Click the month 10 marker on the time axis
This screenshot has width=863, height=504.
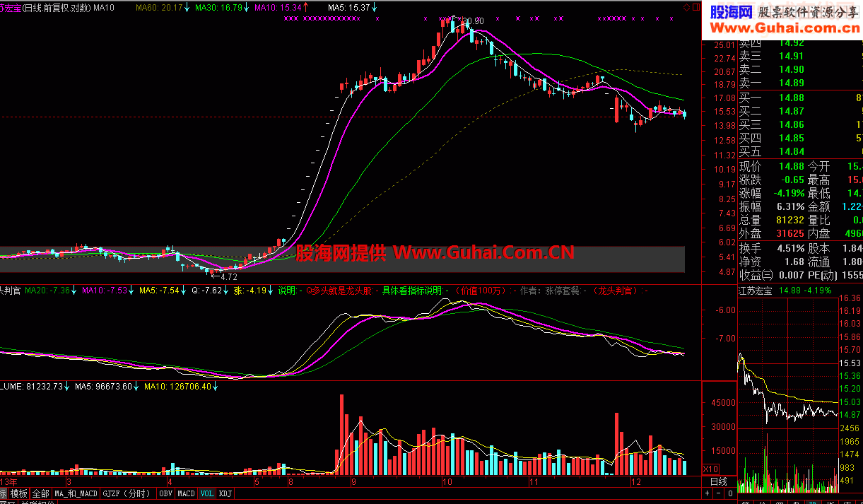pos(447,481)
